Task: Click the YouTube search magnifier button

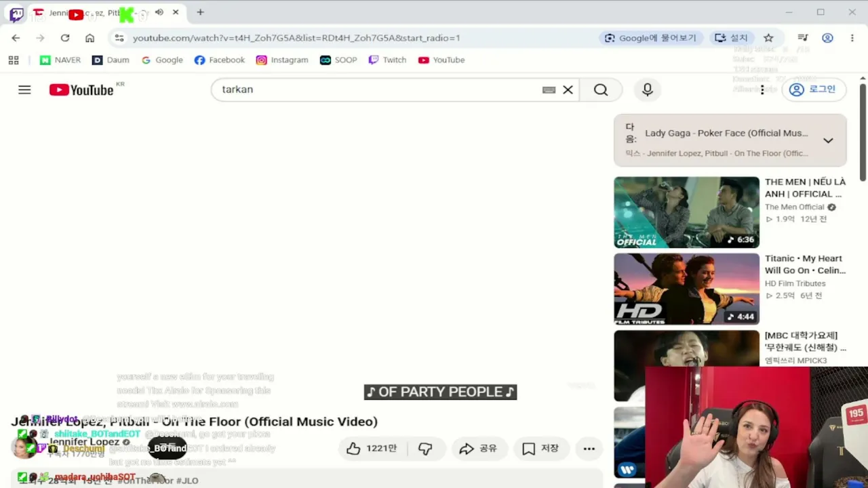Action: coord(601,89)
